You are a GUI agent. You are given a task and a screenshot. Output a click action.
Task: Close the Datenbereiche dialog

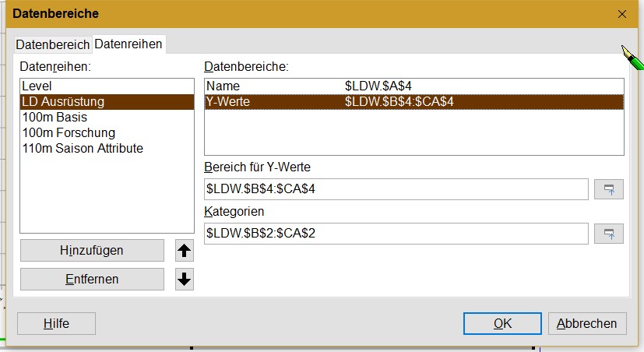(x=622, y=14)
